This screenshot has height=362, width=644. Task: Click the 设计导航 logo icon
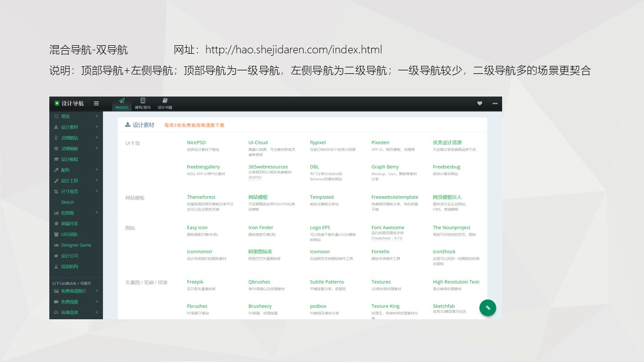pos(57,104)
